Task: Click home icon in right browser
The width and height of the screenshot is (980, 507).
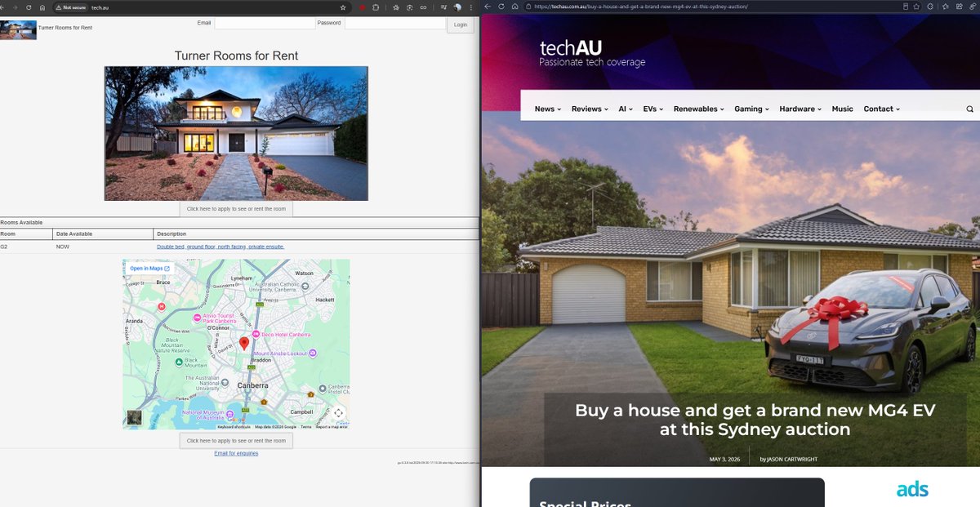Action: [x=514, y=7]
